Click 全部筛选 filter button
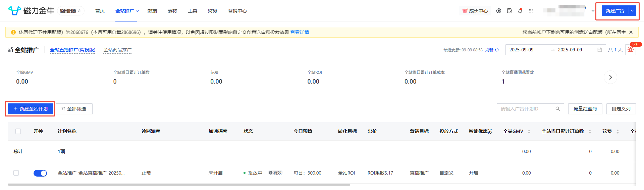This screenshot has height=190, width=644. pos(74,109)
